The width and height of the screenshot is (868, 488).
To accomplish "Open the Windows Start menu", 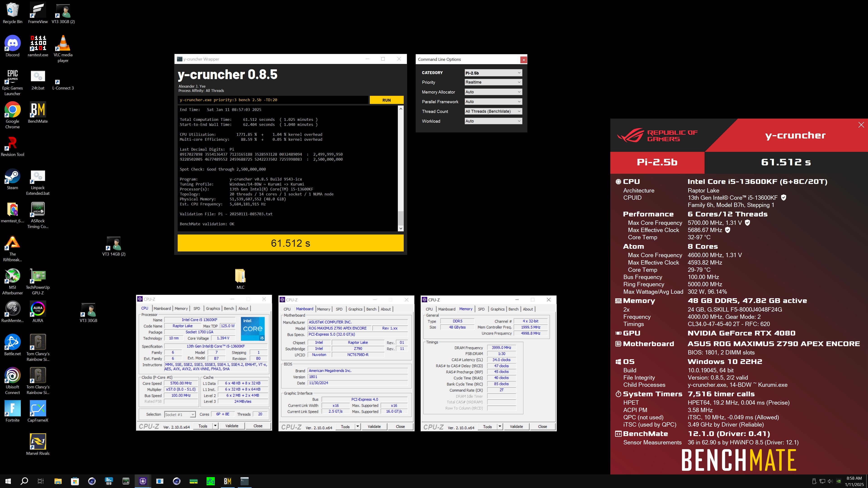I will pos(8,481).
